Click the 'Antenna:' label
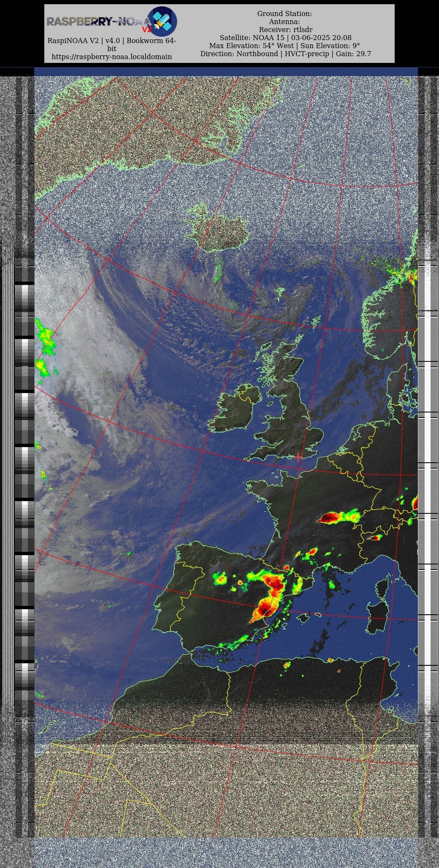 pyautogui.click(x=285, y=22)
